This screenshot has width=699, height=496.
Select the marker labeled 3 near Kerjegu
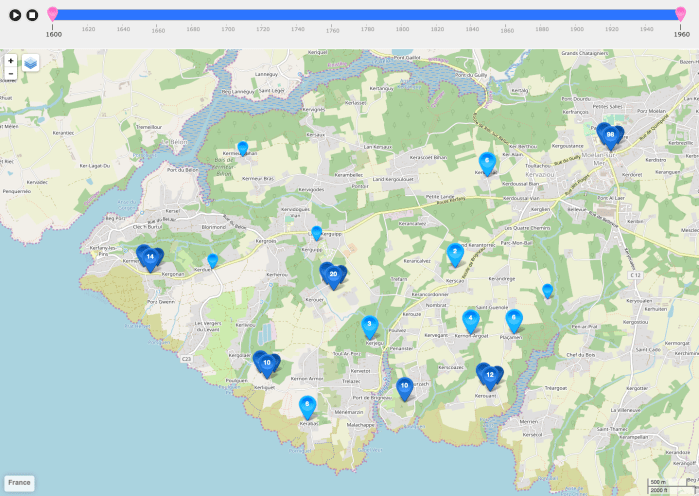pos(370,327)
